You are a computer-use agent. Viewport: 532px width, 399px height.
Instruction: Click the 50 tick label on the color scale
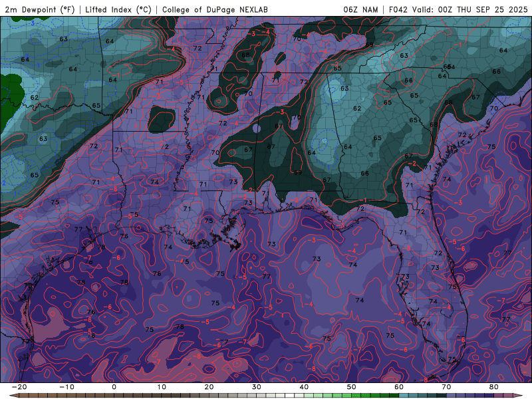pyautogui.click(x=352, y=387)
